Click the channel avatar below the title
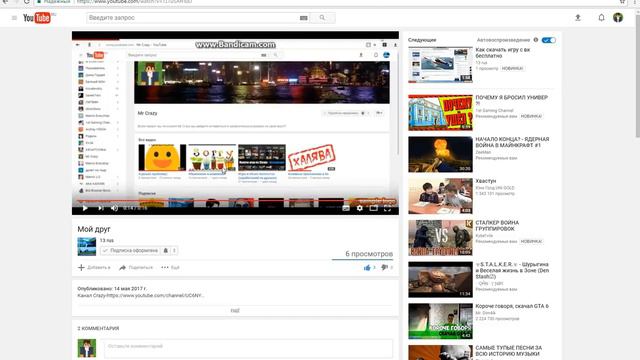 click(87, 247)
